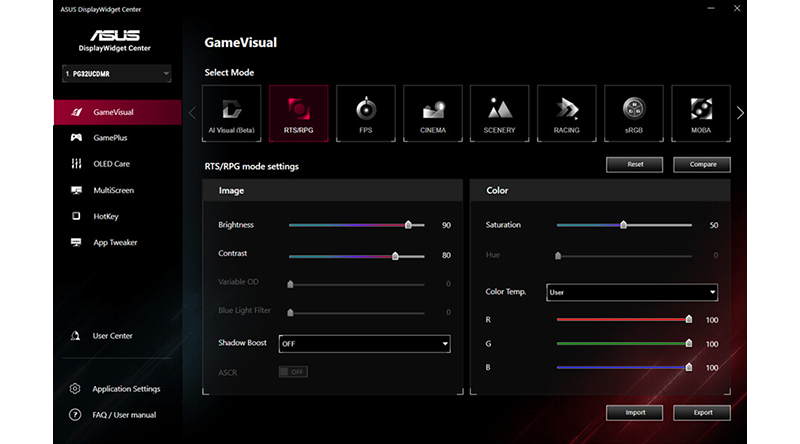This screenshot has height=444, width=800.
Task: Click the RTS/RPG mode settings heading
Action: pos(252,166)
